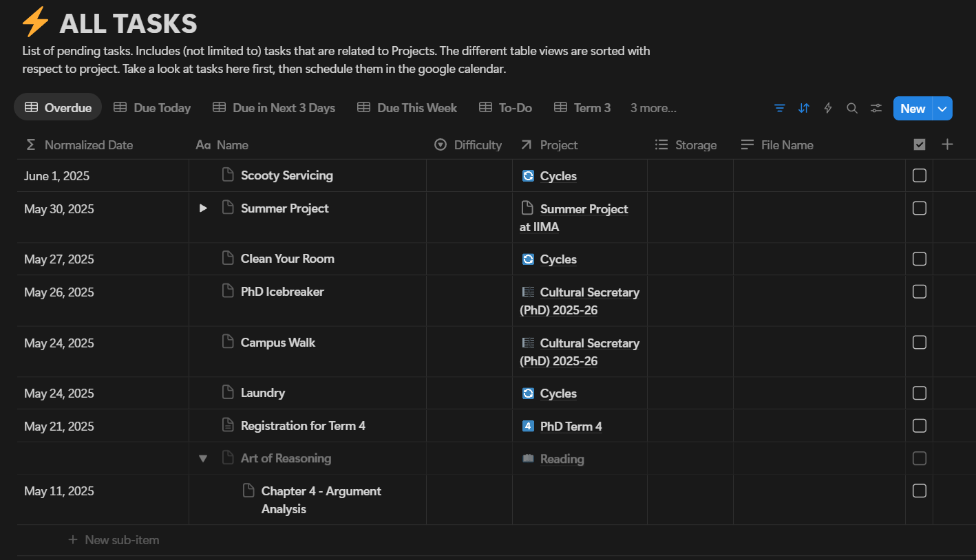Click page icon beside Scooty Servicing
Viewport: 976px width, 560px height.
click(228, 175)
